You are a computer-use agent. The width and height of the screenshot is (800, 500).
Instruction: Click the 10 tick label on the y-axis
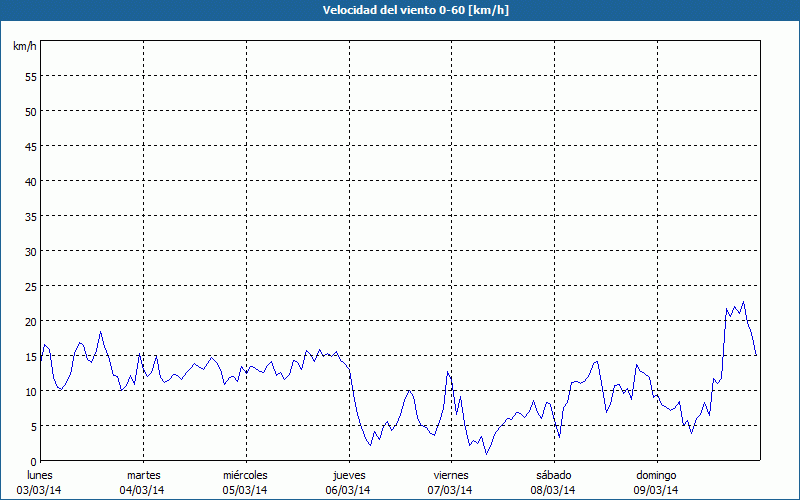pos(30,391)
